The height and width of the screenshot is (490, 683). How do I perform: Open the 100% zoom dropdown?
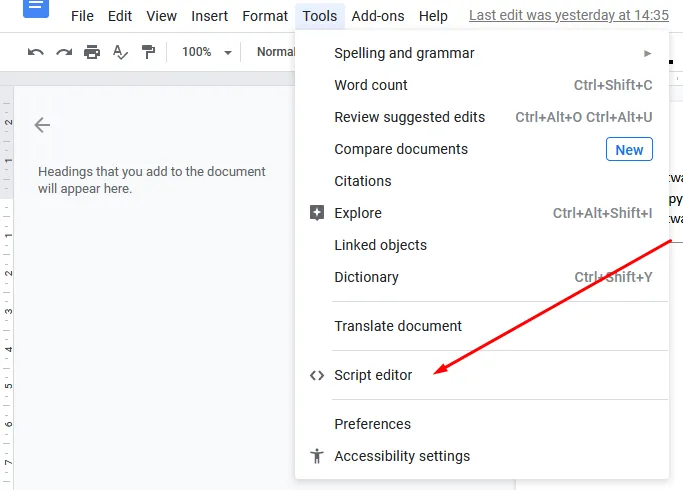(206, 52)
